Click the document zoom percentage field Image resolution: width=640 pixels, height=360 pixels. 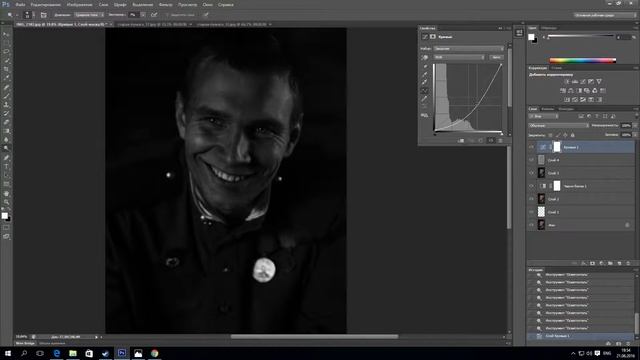(22, 337)
